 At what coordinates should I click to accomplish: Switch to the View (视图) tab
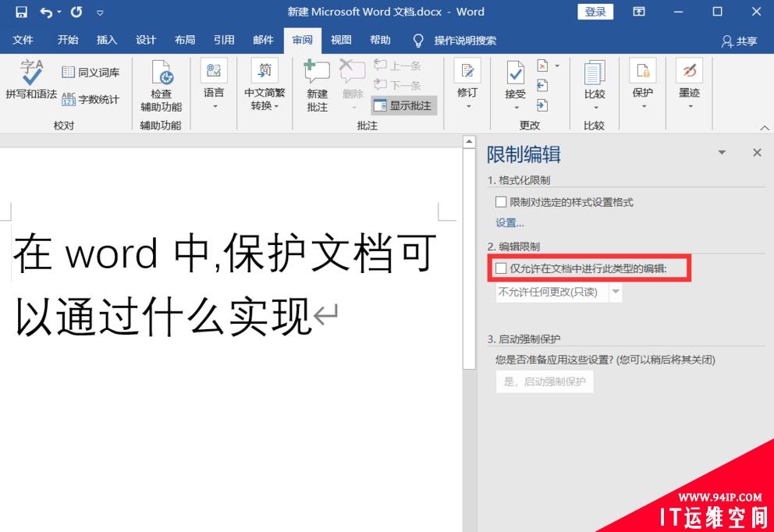pos(341,40)
